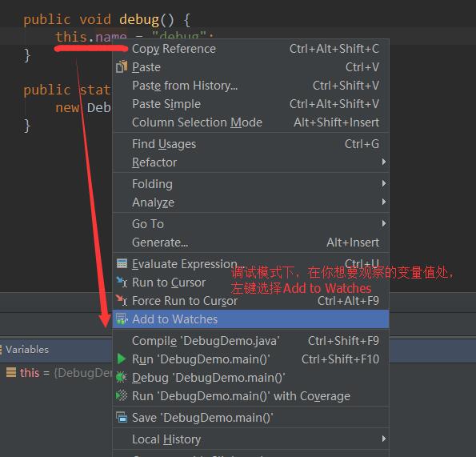
Task: Expand the Analyze submenu arrow
Action: (x=384, y=202)
